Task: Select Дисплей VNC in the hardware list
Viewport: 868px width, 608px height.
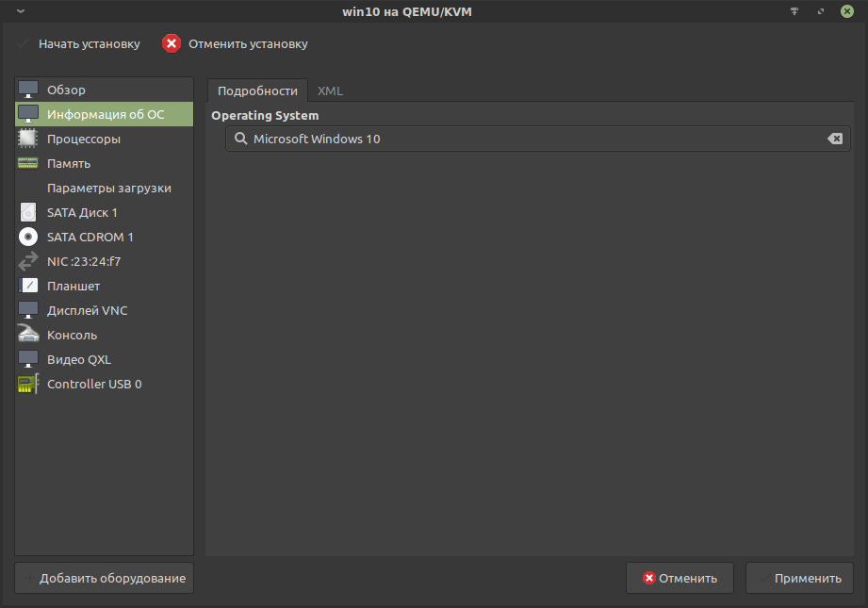Action: [x=87, y=310]
